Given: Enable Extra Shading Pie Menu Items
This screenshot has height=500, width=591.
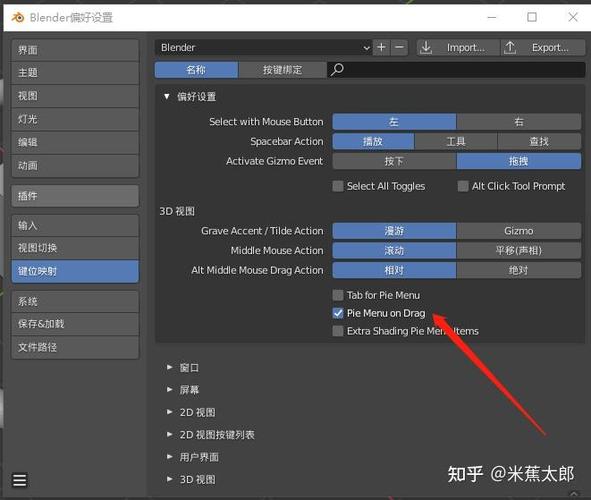Looking at the screenshot, I should coord(338,331).
